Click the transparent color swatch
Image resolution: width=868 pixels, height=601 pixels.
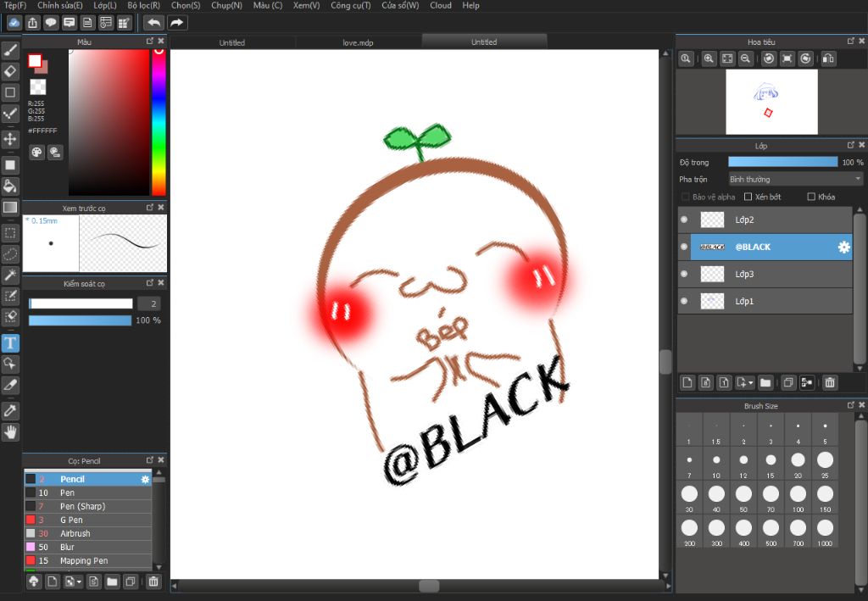37,86
